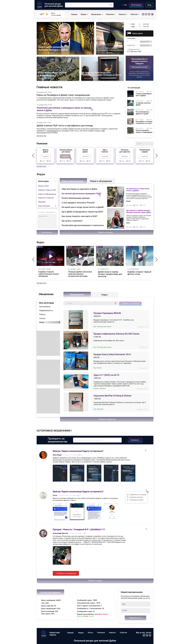190x644 pixels.
Task: Click the sunny weather icon
Action: (47, 14)
